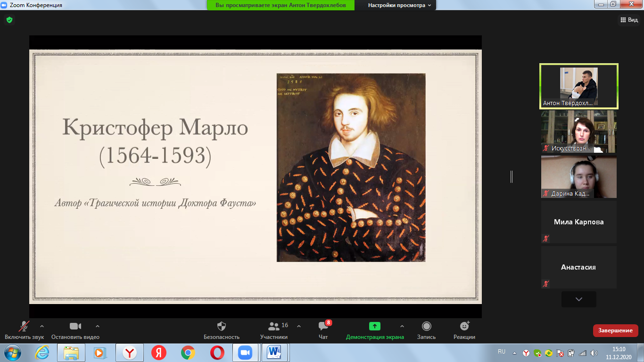Open the Реакции reactions menu
This screenshot has width=644, height=362.
464,330
